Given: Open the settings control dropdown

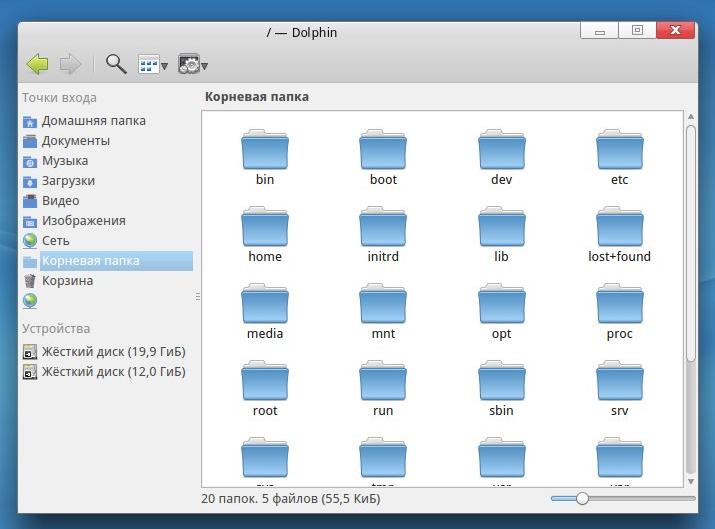Looking at the screenshot, I should click(192, 65).
